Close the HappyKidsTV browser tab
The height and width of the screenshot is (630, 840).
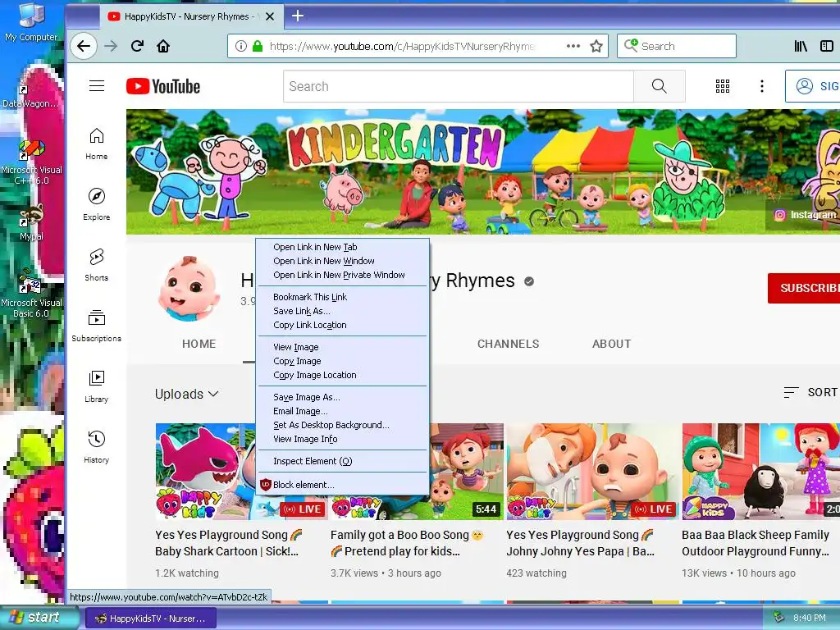[270, 16]
